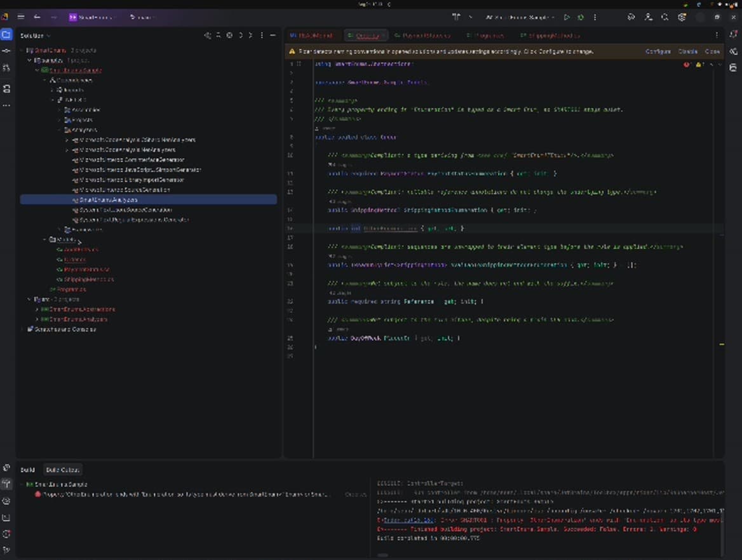Viewport: 742px width, 560px height.
Task: Open the Build tool window hammer in bottom-left bar
Action: [x=6, y=483]
